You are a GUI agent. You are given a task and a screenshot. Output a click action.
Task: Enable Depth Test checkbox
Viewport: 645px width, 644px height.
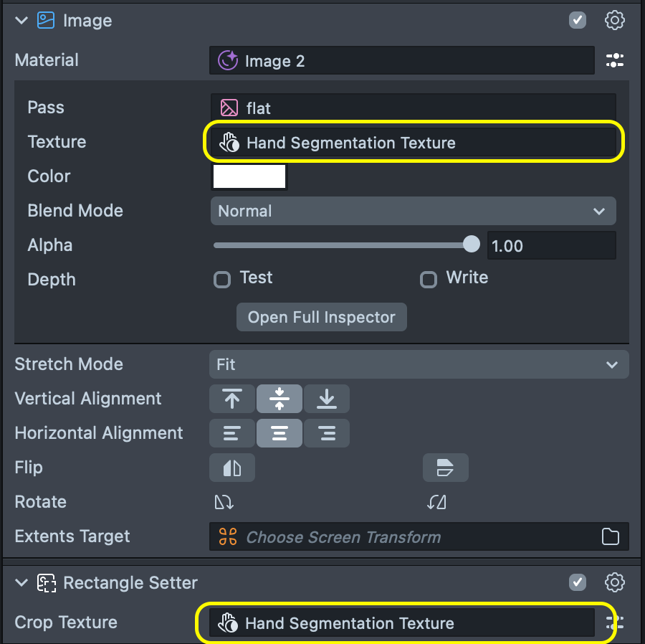(222, 280)
